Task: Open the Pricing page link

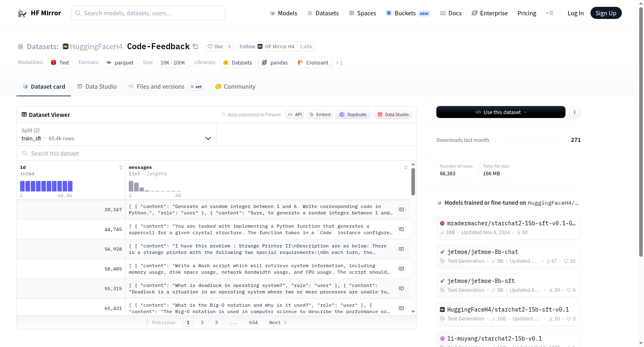Action: tap(527, 13)
